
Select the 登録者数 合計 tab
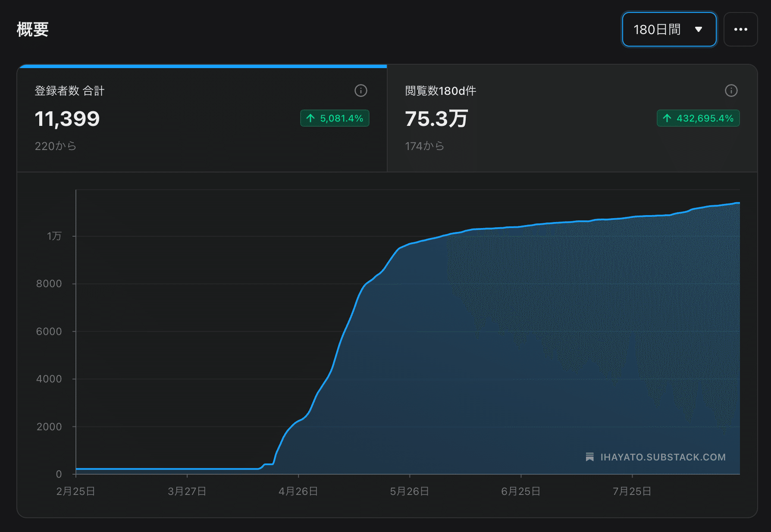[x=202, y=118]
